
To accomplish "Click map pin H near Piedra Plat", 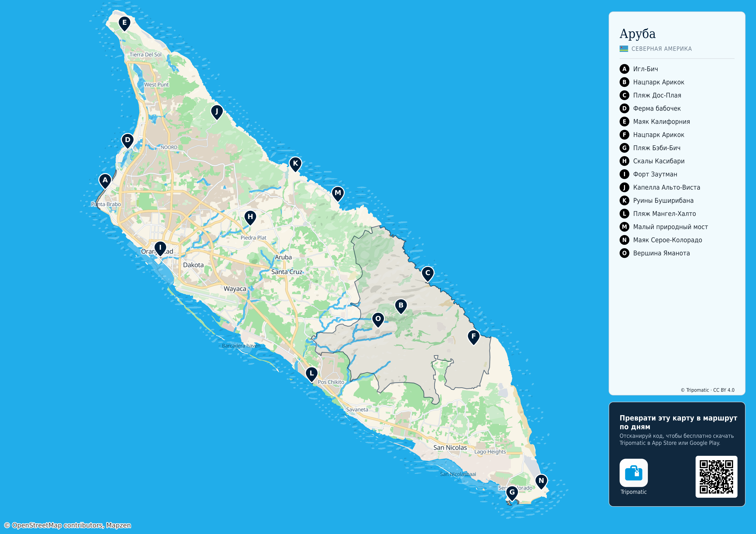I will pos(250,217).
